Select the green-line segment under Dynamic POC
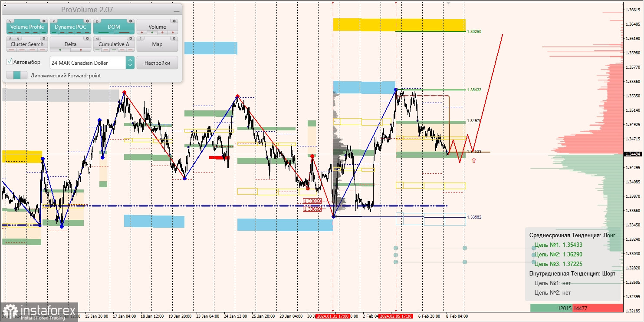 click(54, 33)
